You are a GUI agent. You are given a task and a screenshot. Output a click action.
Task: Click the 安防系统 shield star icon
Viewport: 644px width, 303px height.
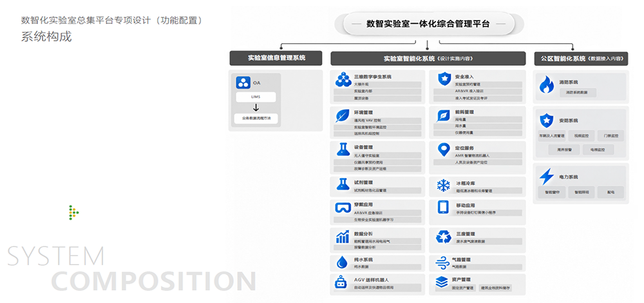pyautogui.click(x=546, y=121)
